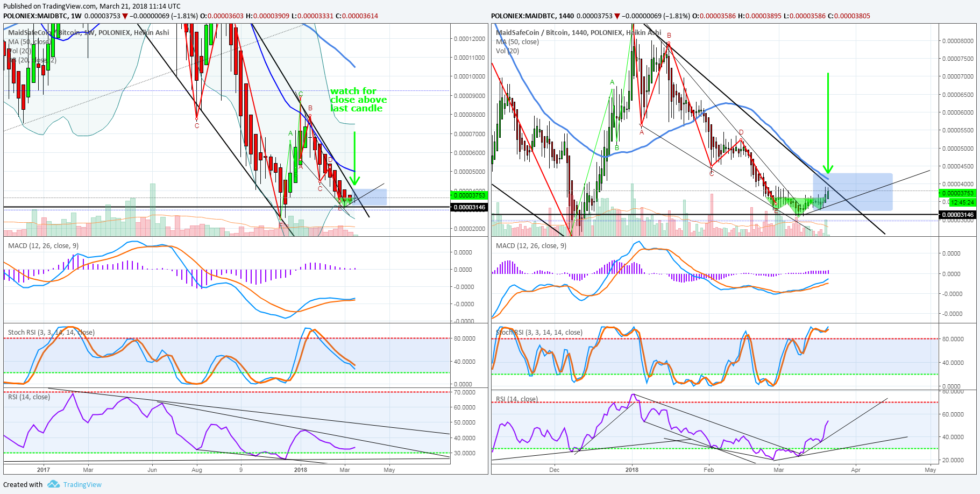980x494 pixels.
Task: Click green 0.00003753 price tag on daily chart
Action: [957, 193]
